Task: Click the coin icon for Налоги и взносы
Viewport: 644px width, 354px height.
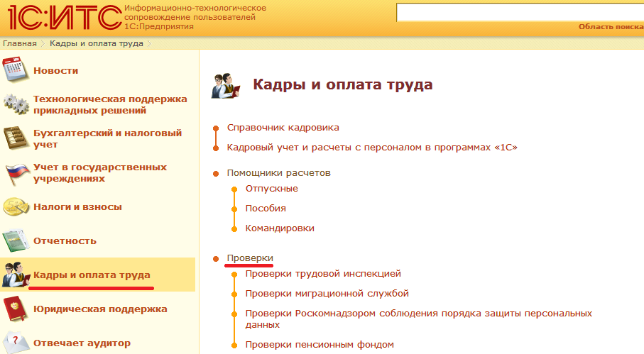Action: 16,206
